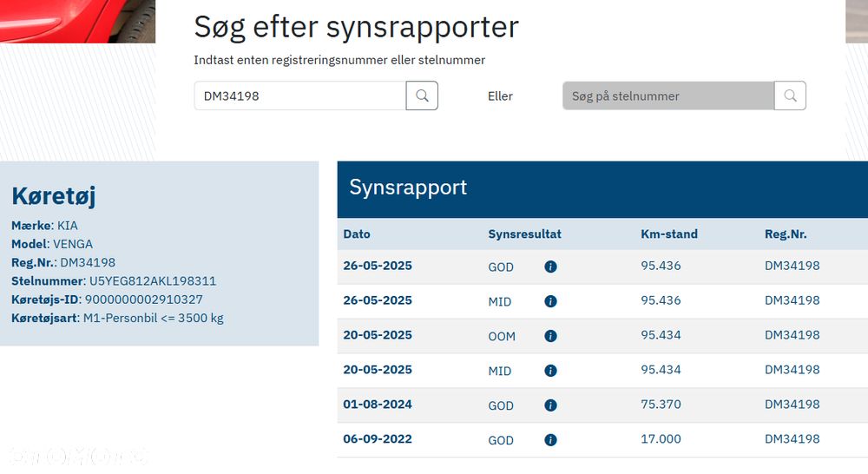This screenshot has width=868, height=474.
Task: Click the stelnummer U5YEG812AKL198311 text
Action: (153, 281)
